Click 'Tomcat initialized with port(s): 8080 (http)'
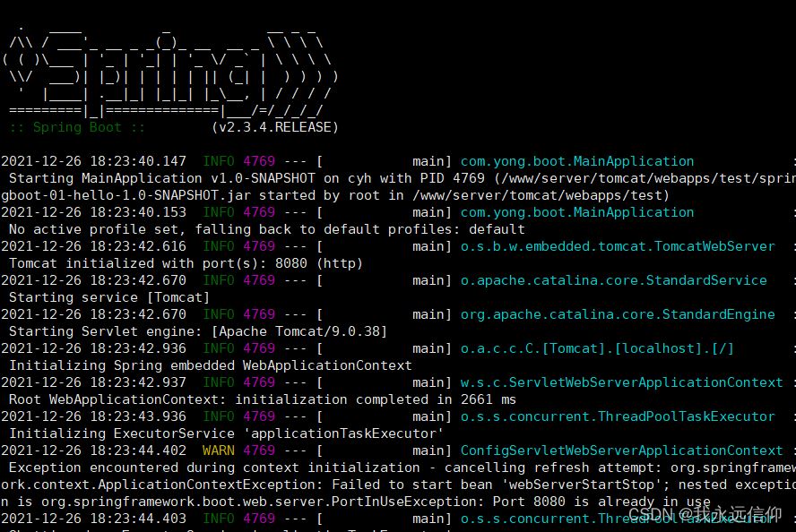The image size is (796, 532). (x=186, y=263)
